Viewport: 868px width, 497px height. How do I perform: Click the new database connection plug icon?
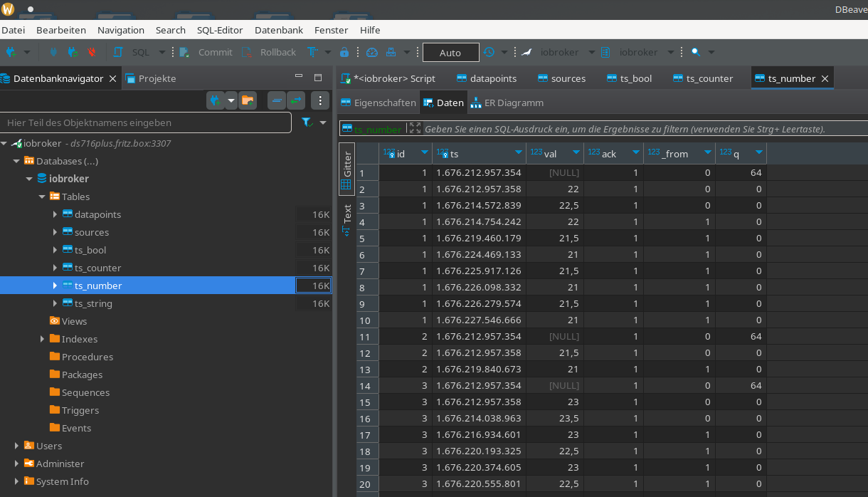pyautogui.click(x=11, y=52)
